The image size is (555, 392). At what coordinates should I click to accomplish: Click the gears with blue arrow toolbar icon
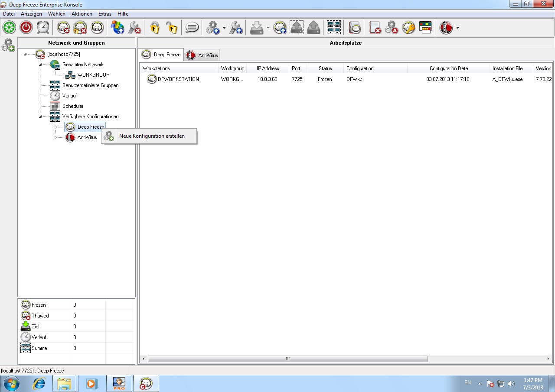click(x=213, y=28)
